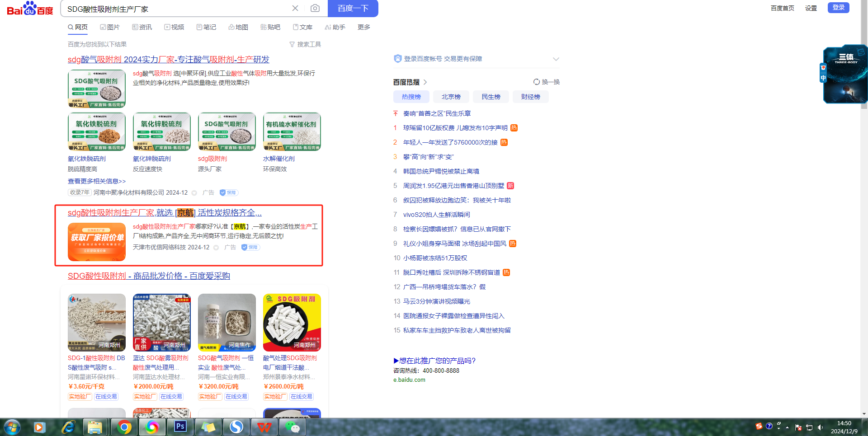This screenshot has height=436, width=868.
Task: Expand the 登录百度帐号 banner chevron
Action: tap(556, 59)
